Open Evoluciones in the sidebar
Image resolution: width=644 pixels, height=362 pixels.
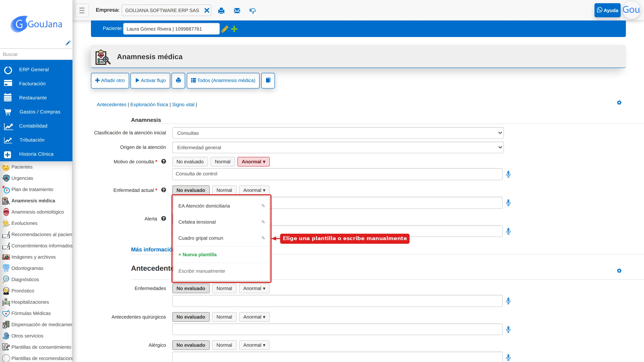click(x=24, y=223)
